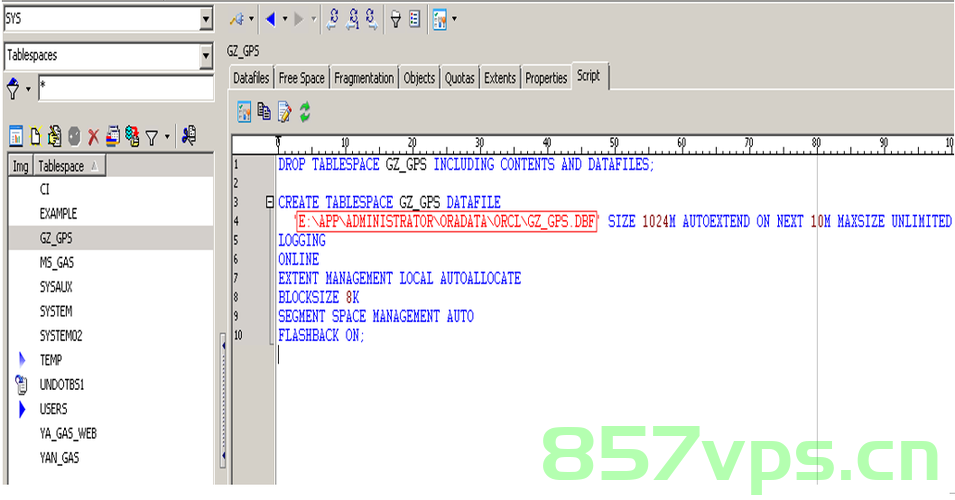Screen dimensions: 955x500
Task: Click the blue marker beside USERS
Action: tap(23, 409)
